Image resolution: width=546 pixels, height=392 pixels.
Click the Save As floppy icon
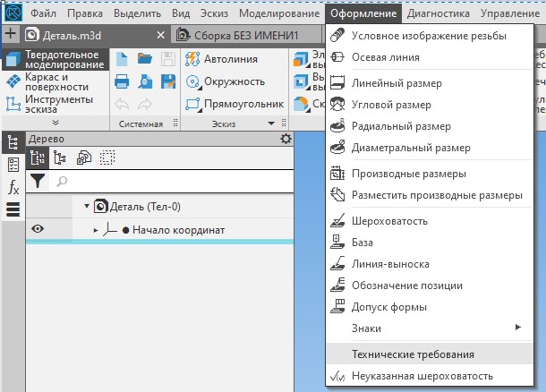(x=168, y=81)
